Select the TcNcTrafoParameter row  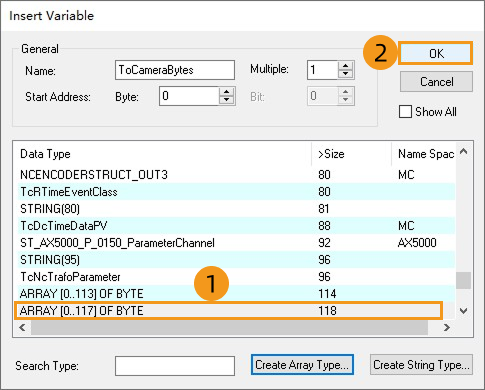pyautogui.click(x=235, y=277)
